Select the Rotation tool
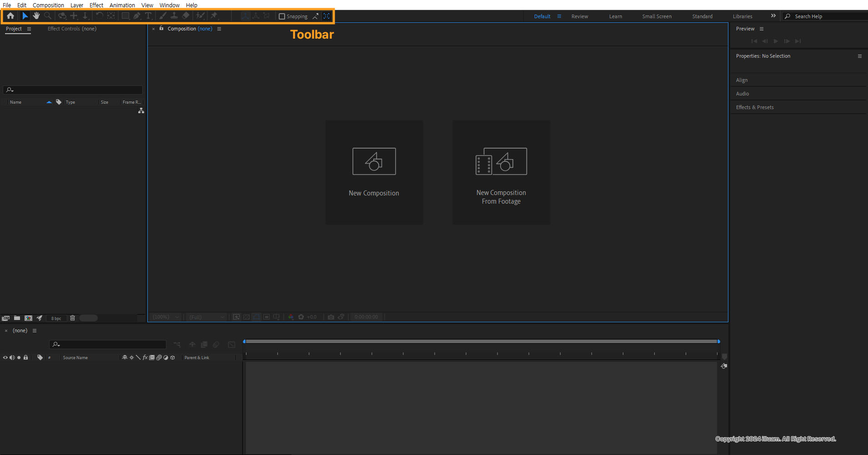The height and width of the screenshot is (455, 868). pyautogui.click(x=99, y=16)
